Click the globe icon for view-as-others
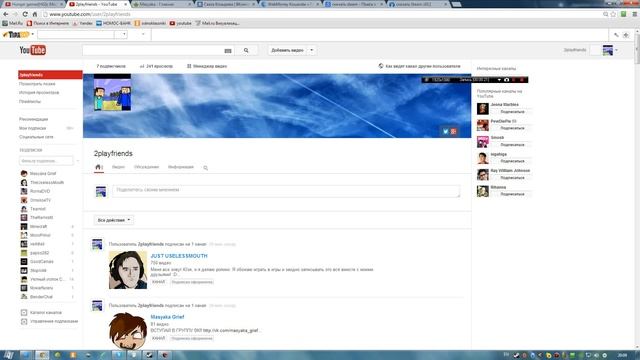This screenshot has width=640, height=360. 381,66
